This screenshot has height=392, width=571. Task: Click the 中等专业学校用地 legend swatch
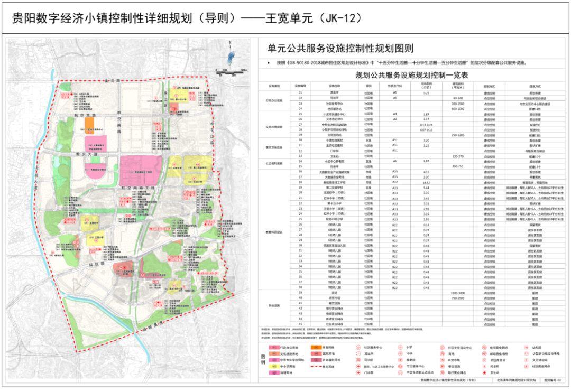coord(274,360)
